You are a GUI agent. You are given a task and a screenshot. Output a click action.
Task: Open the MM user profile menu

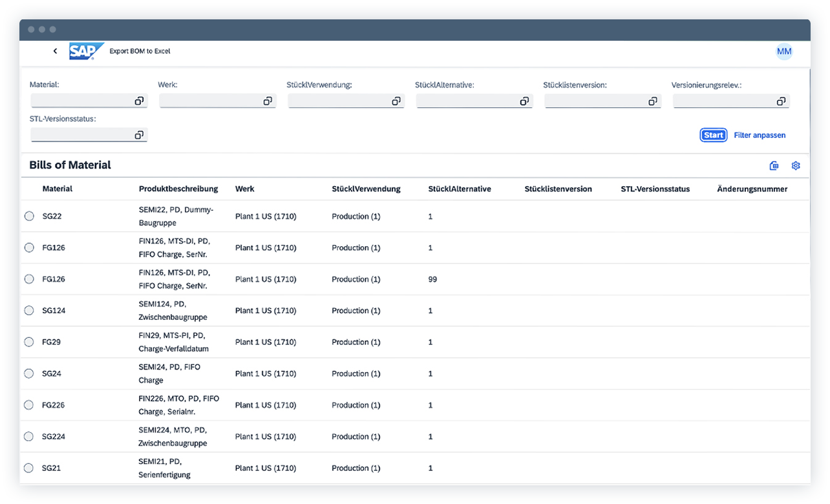click(784, 51)
